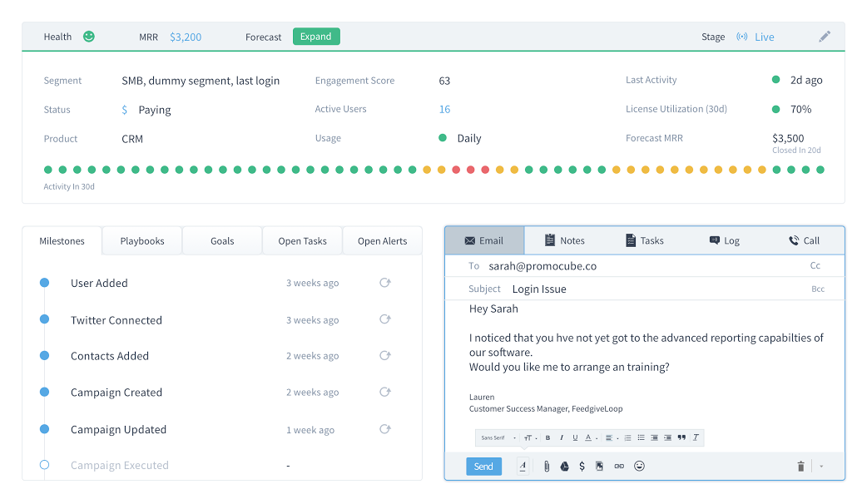Click the To field with sarah@promocube.co
The width and height of the screenshot is (867, 504).
click(x=645, y=266)
